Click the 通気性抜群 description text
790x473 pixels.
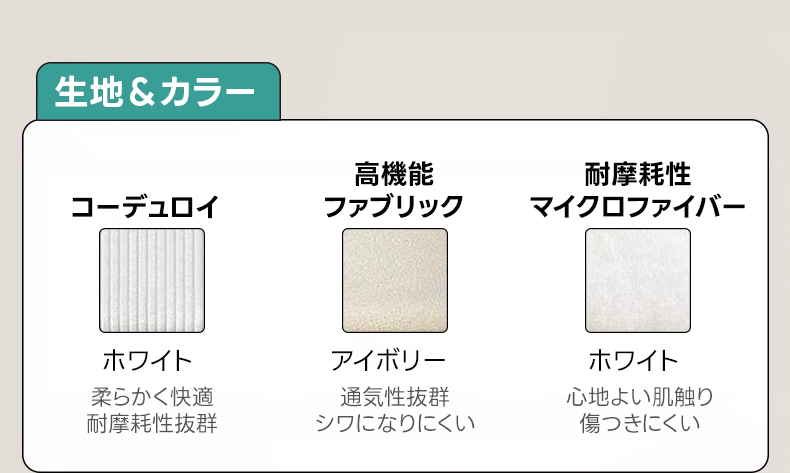[395, 396]
